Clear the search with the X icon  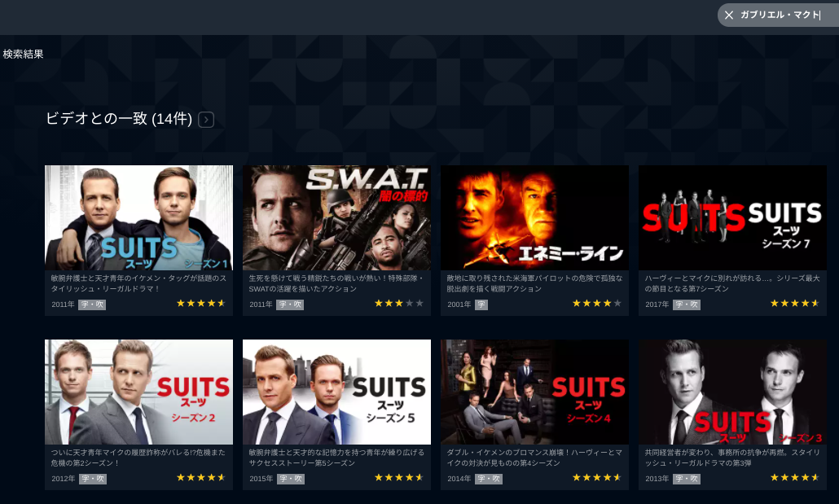pos(729,15)
